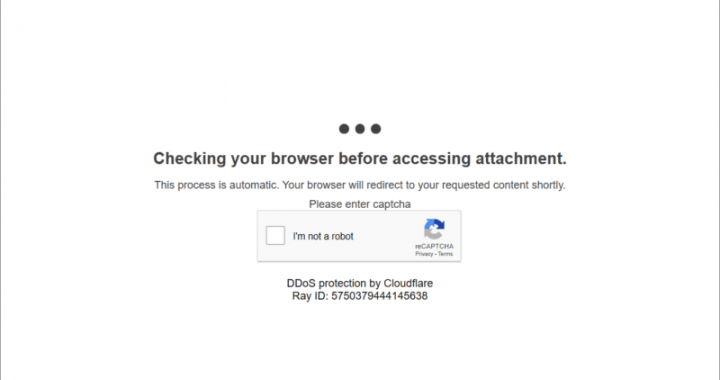Click the "This process is automatic" sentence
Image resolution: width=720 pixels, height=380 pixels.
tap(360, 185)
